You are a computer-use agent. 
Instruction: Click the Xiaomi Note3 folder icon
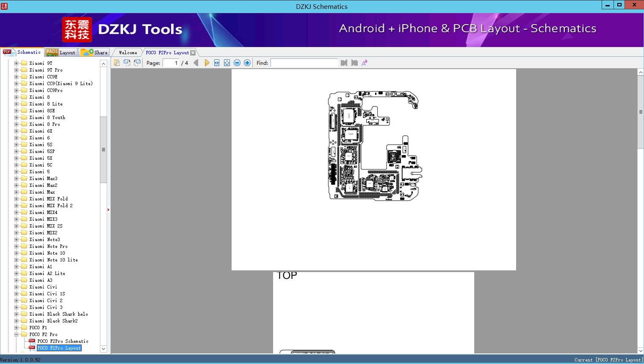tap(24, 239)
